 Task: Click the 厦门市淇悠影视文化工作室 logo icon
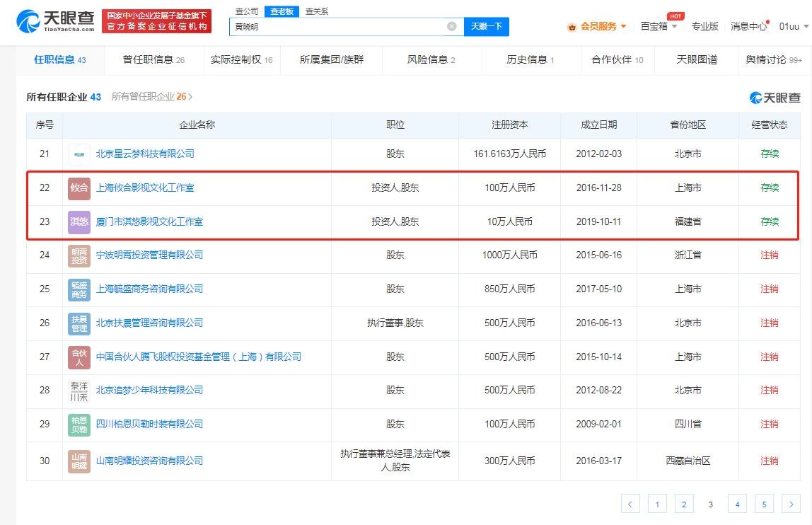point(79,222)
